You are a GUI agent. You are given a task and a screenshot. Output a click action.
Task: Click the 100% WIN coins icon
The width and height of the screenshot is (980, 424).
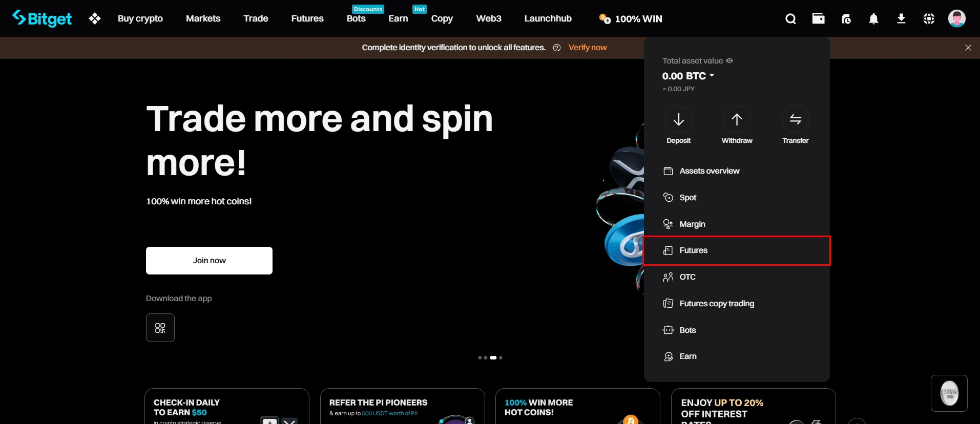(605, 19)
